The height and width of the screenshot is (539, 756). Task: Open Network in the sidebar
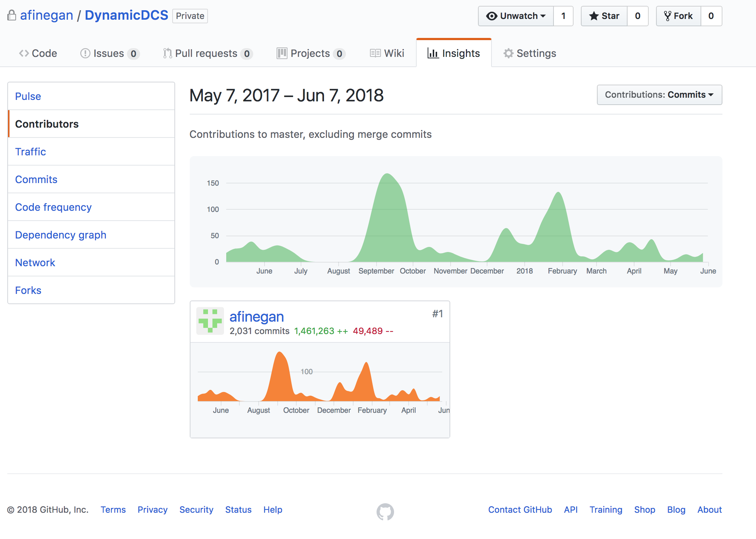point(91,263)
